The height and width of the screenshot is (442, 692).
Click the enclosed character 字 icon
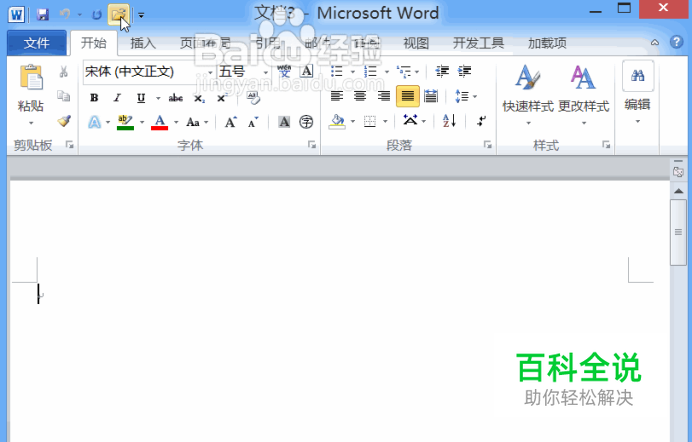point(306,122)
